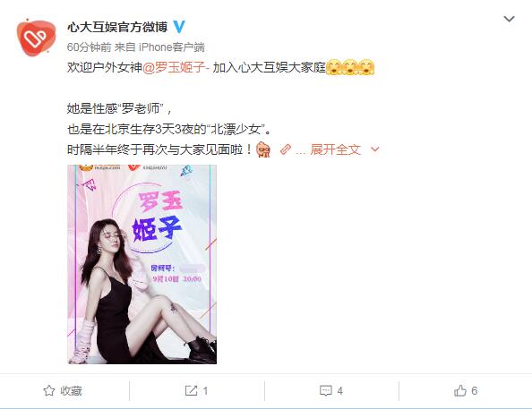Click the comment count 4

pyautogui.click(x=340, y=391)
